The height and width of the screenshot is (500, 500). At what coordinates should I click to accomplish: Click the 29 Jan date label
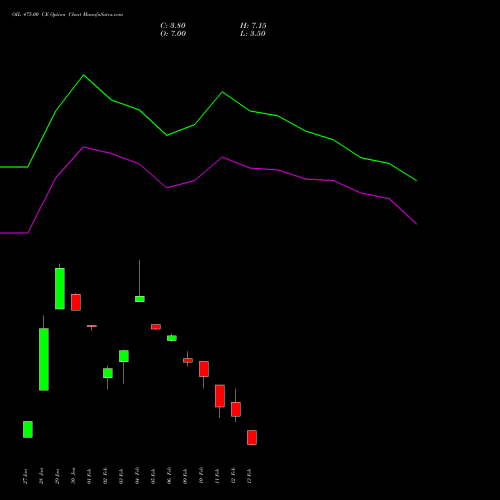[x=58, y=476]
